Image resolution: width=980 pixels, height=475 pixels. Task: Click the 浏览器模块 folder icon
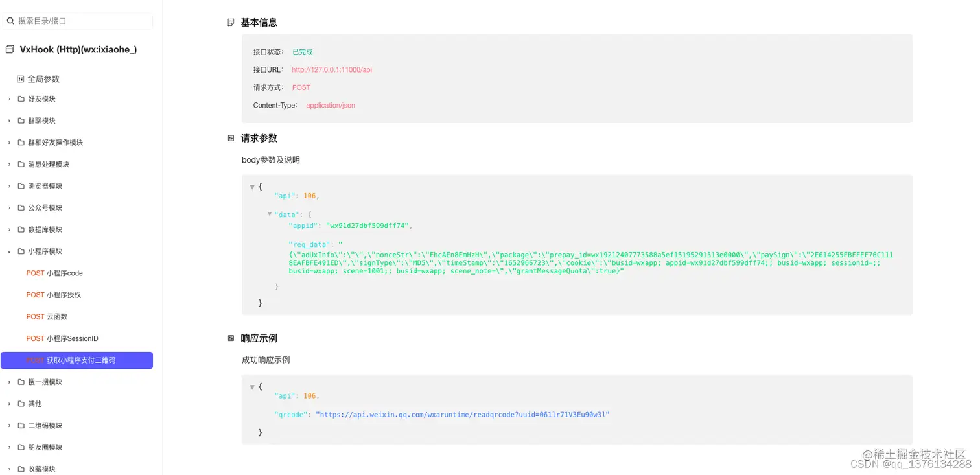click(21, 186)
